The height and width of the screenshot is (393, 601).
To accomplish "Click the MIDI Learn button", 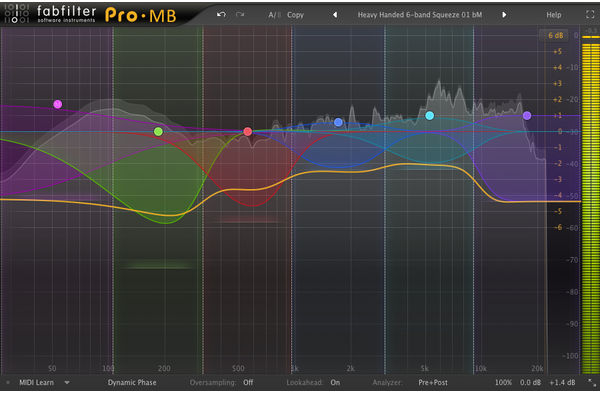I will (36, 382).
